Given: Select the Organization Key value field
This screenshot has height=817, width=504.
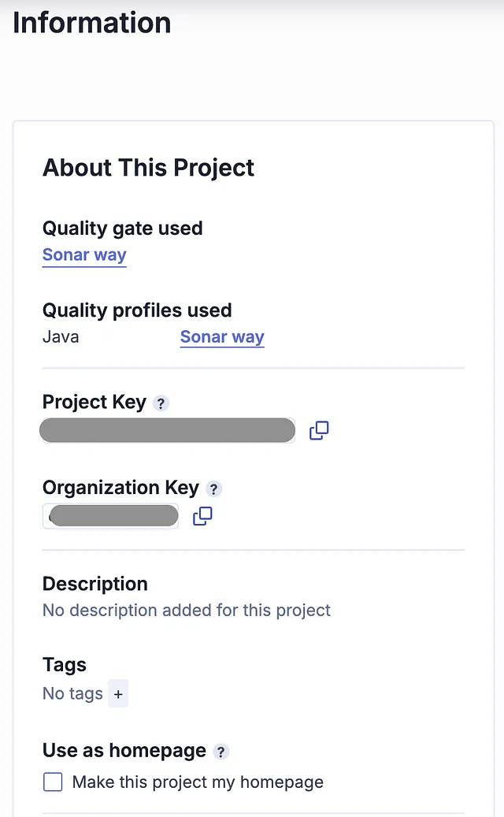Looking at the screenshot, I should 111,516.
